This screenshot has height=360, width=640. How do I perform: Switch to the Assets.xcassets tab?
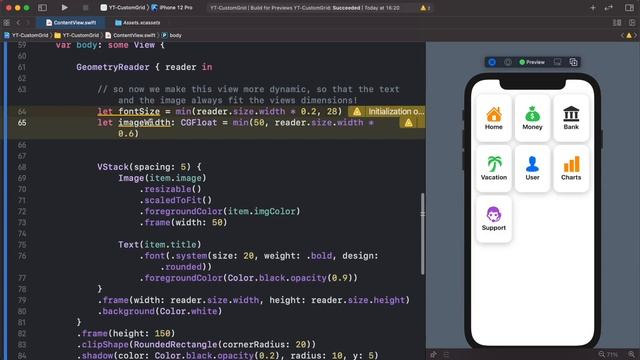(138, 22)
